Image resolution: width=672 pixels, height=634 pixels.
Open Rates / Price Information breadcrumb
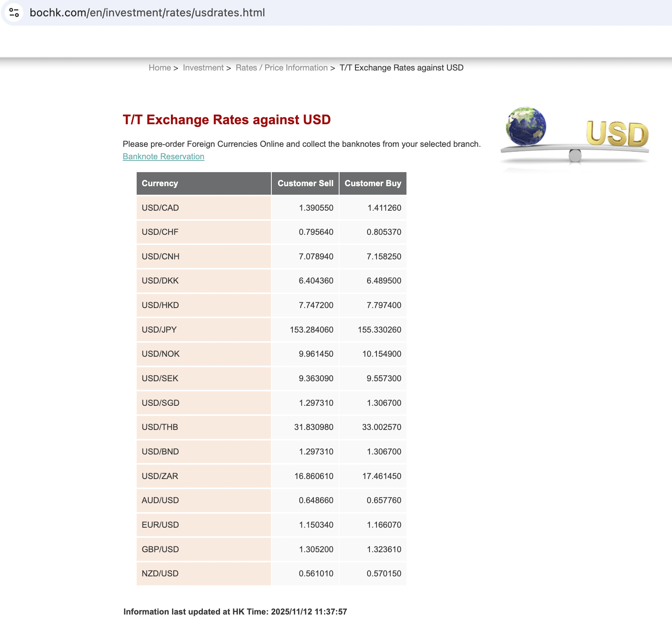click(x=281, y=68)
